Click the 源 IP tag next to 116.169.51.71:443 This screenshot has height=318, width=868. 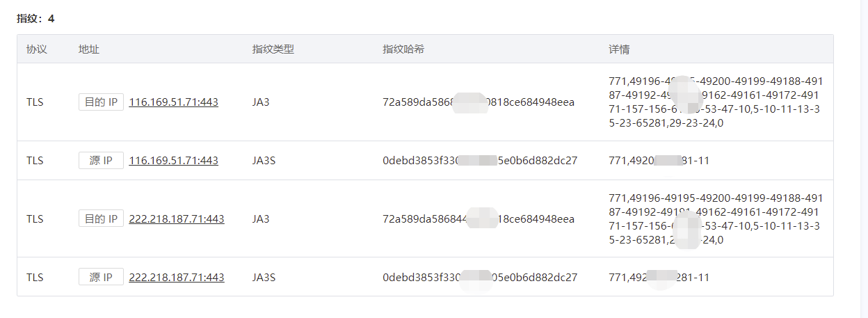click(x=101, y=161)
